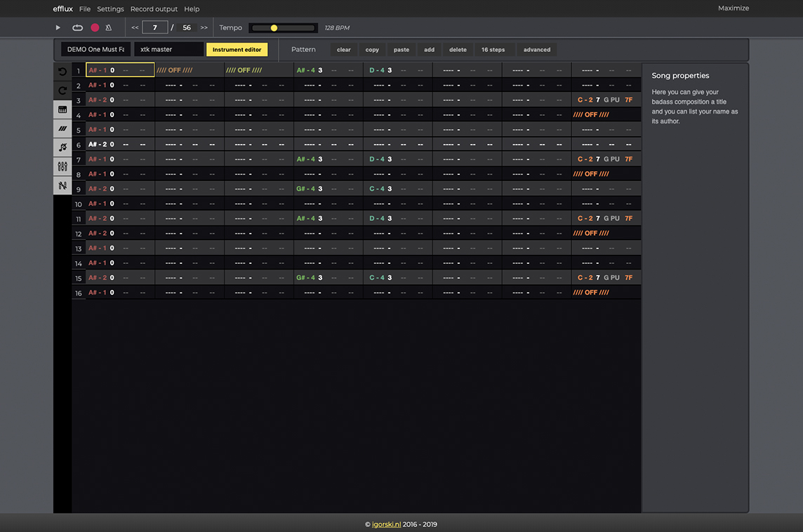Click the Tempo slider track
Screen dimensions: 803x532
(x=283, y=27)
